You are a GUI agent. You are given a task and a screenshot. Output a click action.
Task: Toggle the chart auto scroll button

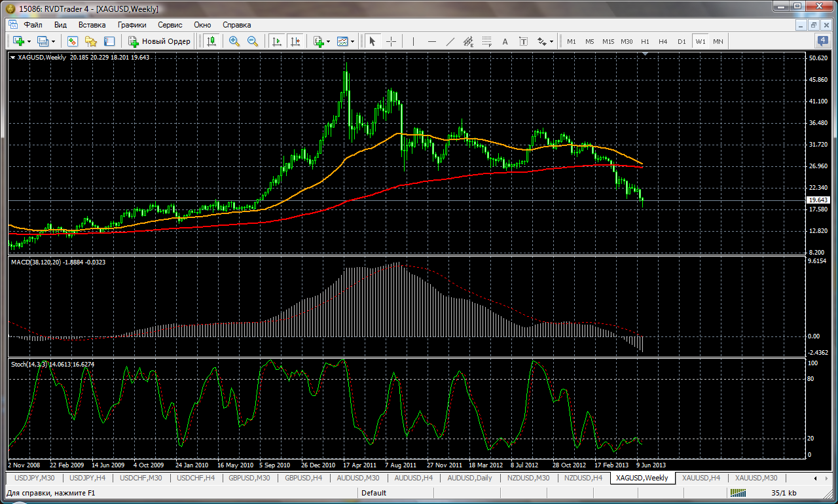pyautogui.click(x=277, y=41)
